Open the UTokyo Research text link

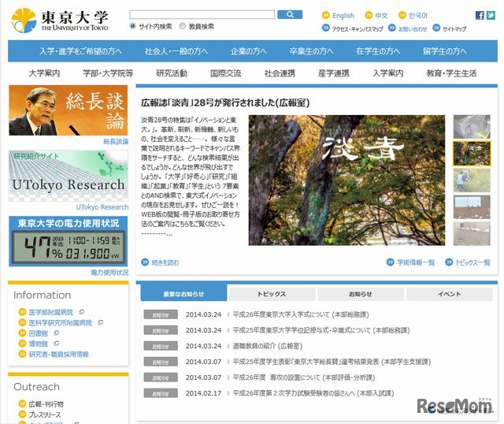pyautogui.click(x=102, y=207)
